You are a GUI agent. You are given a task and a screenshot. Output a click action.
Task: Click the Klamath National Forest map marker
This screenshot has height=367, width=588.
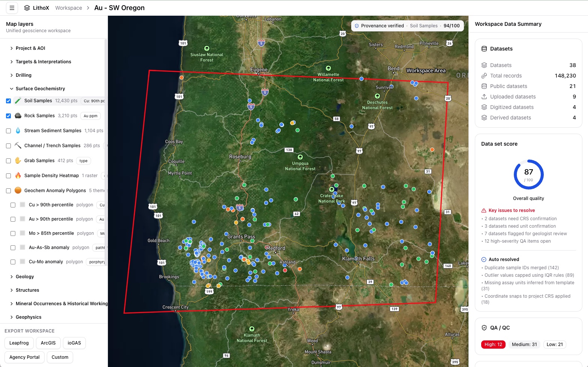click(x=252, y=329)
